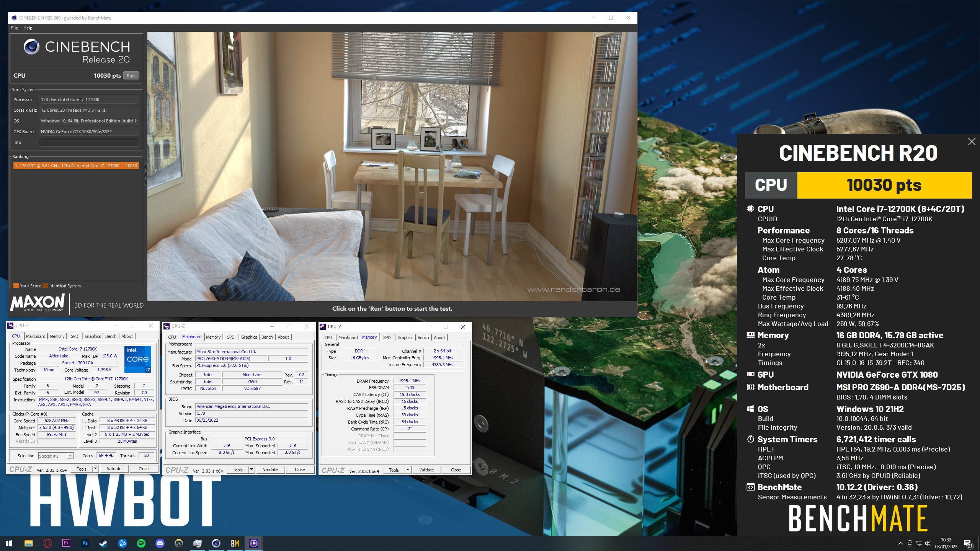980x551 pixels.
Task: Open network status tray icon
Action: (x=919, y=543)
